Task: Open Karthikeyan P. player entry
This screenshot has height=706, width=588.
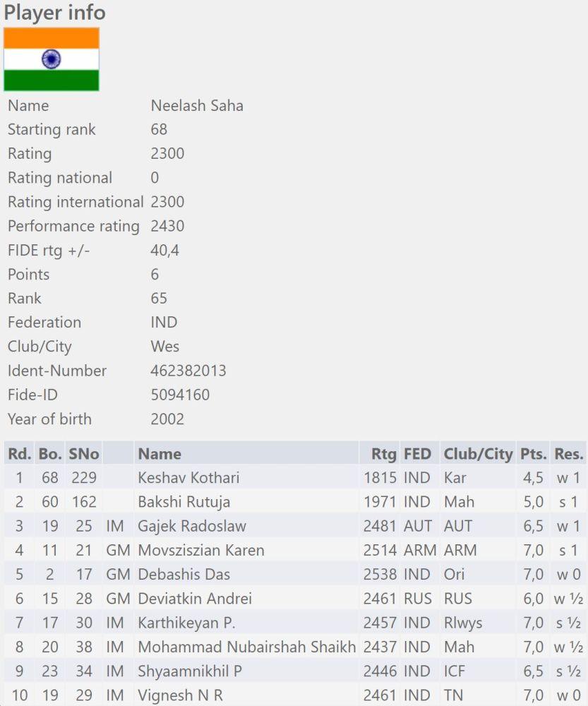Action: [x=187, y=623]
